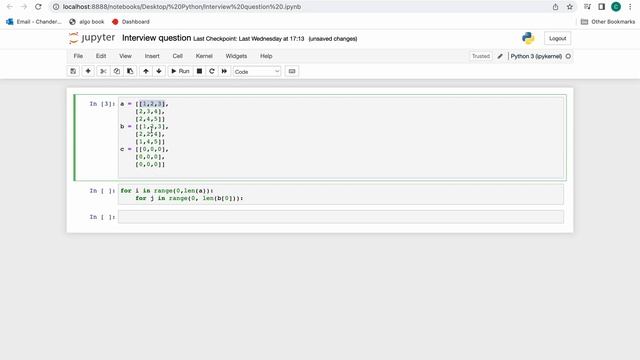Image resolution: width=640 pixels, height=360 pixels.
Task: Go forward in browser
Action: pos(24,7)
